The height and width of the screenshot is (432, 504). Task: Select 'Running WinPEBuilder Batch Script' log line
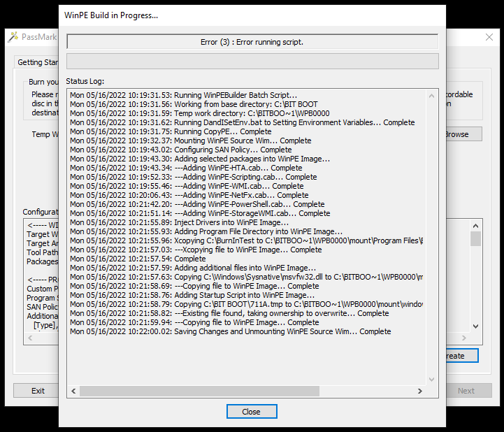coord(184,95)
